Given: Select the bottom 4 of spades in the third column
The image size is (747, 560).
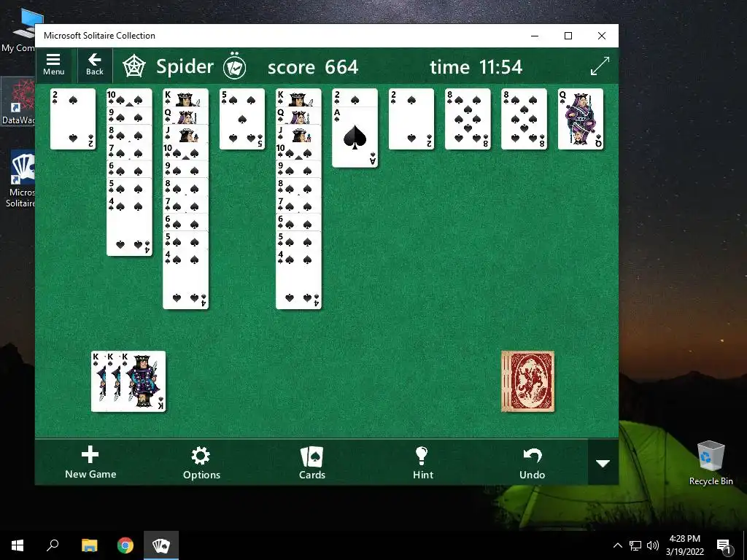Looking at the screenshot, I should pyautogui.click(x=185, y=279).
